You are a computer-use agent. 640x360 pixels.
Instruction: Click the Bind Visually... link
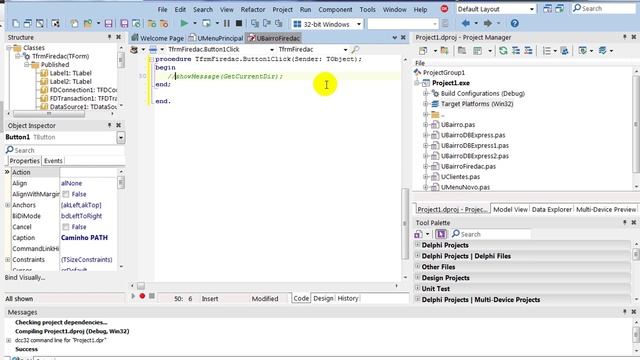pyautogui.click(x=25, y=278)
